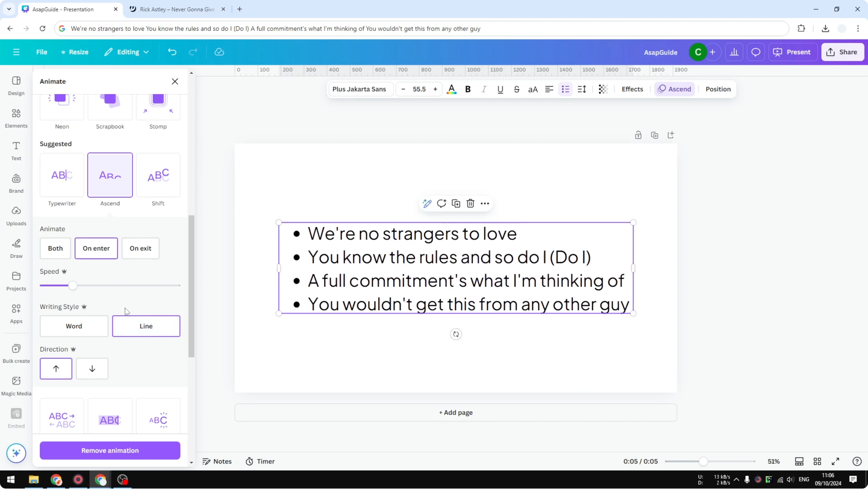Choose Word writing style

pos(74,326)
